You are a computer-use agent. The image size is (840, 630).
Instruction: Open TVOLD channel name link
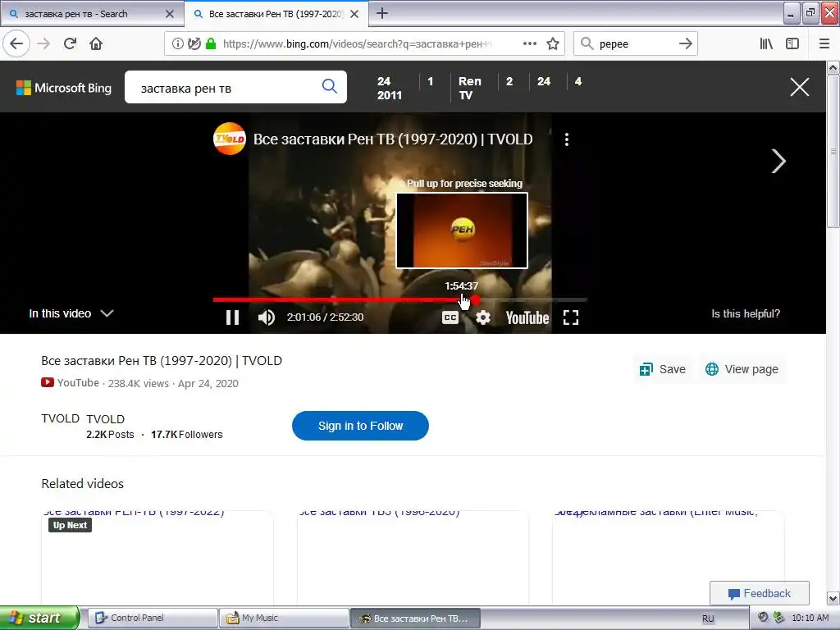[x=106, y=419]
